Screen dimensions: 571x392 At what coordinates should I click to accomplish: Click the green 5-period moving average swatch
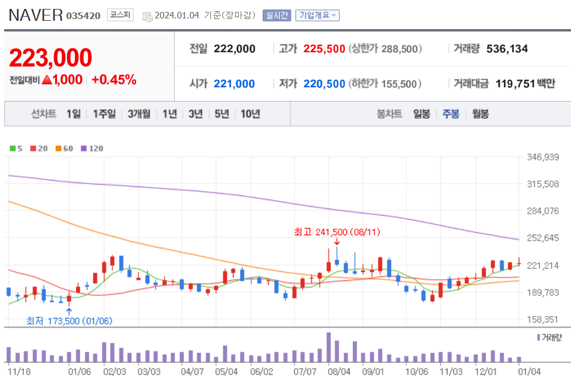(12, 148)
